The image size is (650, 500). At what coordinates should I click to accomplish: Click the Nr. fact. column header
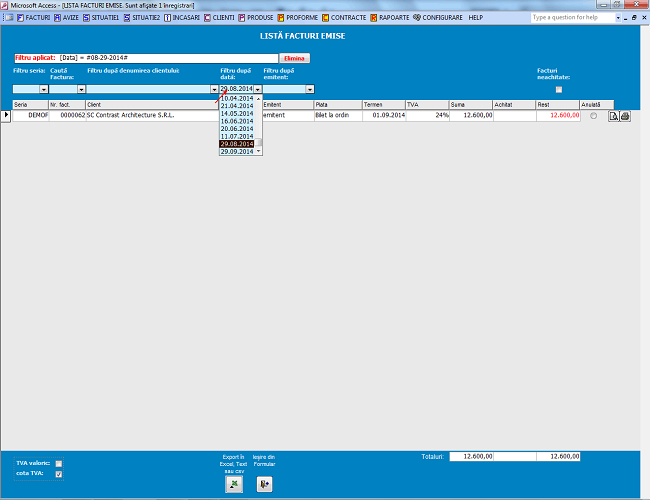(67, 105)
